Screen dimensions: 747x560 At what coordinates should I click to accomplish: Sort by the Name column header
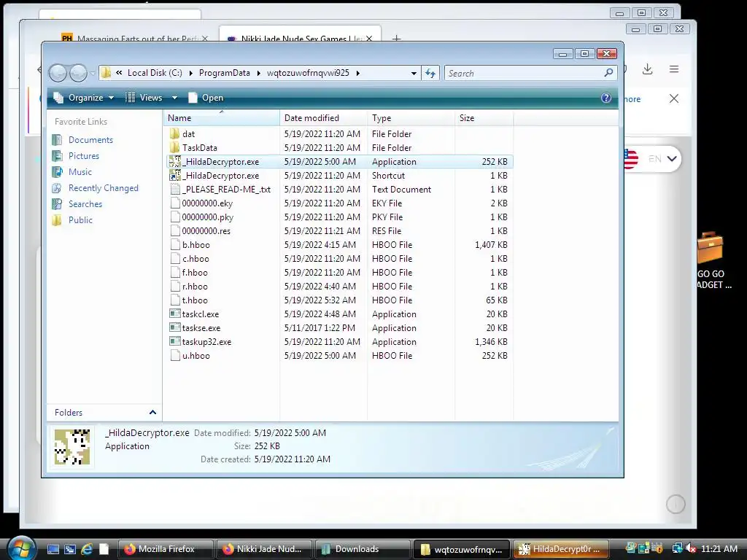222,117
